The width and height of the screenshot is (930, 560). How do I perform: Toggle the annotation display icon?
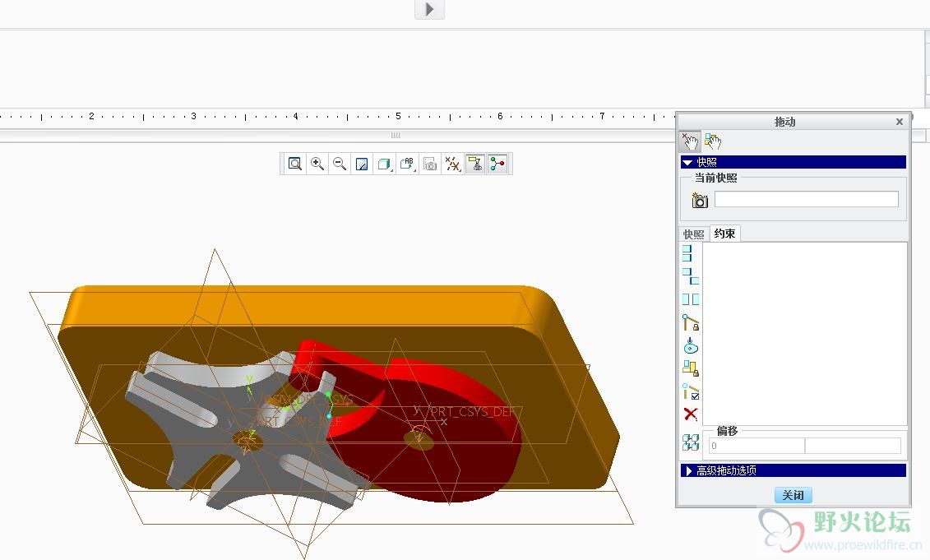(475, 164)
